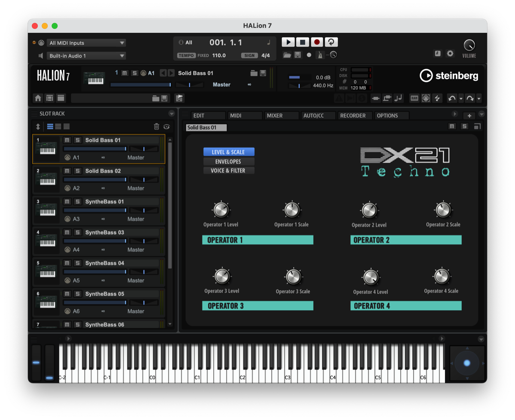The image size is (515, 420).
Task: Click the red Record button
Action: tap(317, 42)
